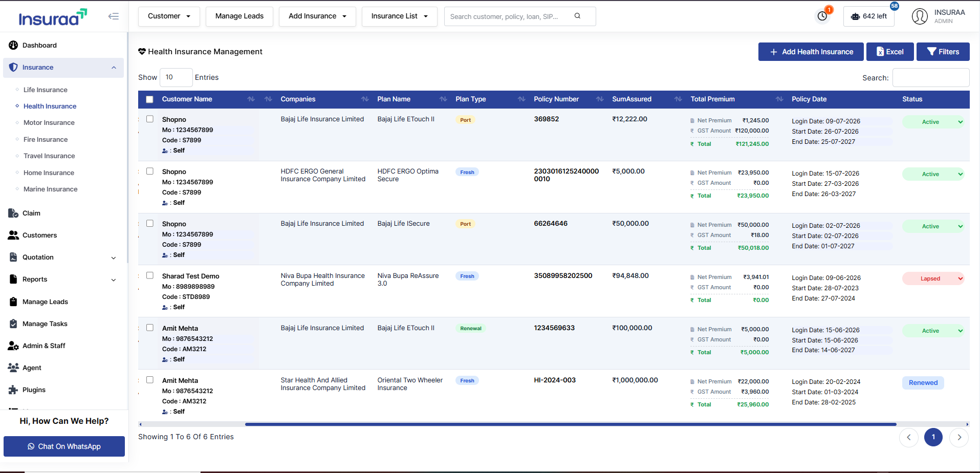The height and width of the screenshot is (473, 980).
Task: Open the Lapsed status dropdown for Sharad Test Demo
Action: point(933,278)
